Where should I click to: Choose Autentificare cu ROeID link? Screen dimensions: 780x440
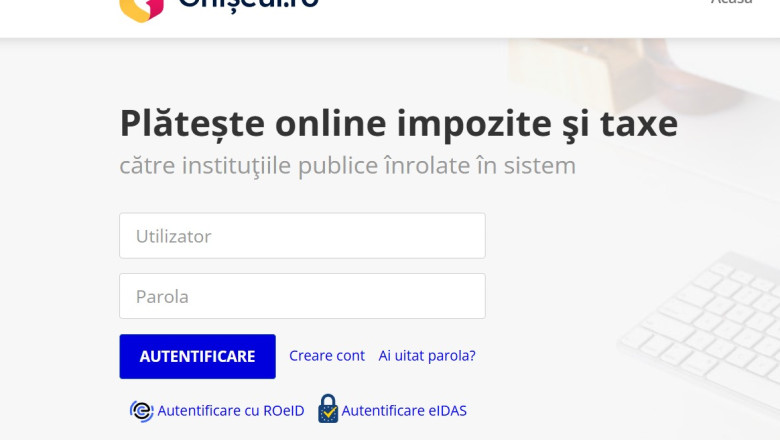click(231, 411)
